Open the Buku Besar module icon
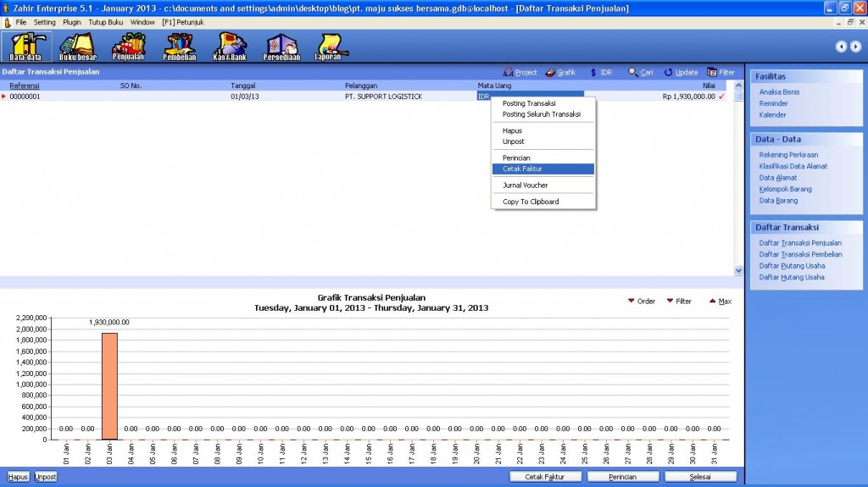The height and width of the screenshot is (487, 868). [77, 46]
